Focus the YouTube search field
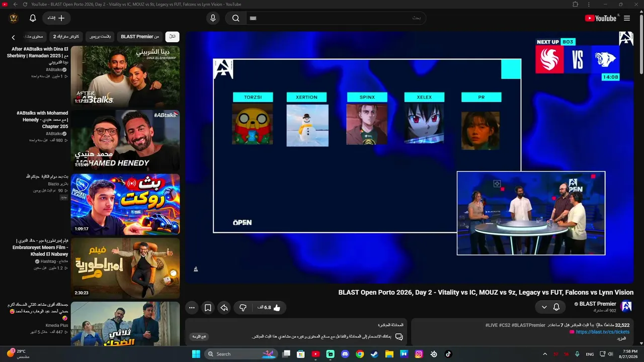 [336, 18]
